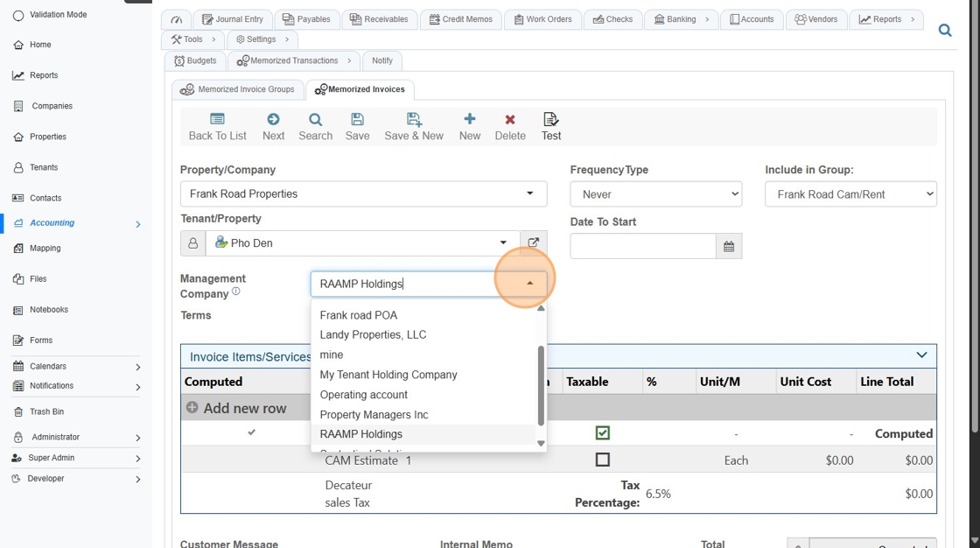Open Trash Bin in the sidebar
This screenshot has height=548, width=980.
46,411
